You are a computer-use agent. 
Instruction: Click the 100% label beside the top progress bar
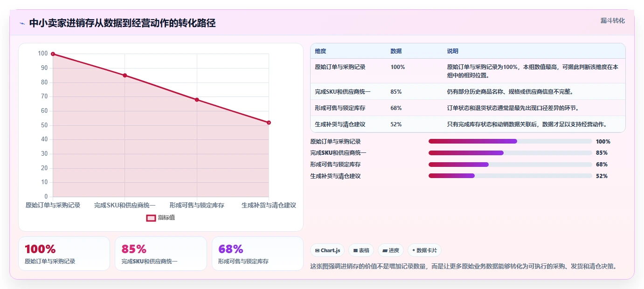tap(603, 142)
